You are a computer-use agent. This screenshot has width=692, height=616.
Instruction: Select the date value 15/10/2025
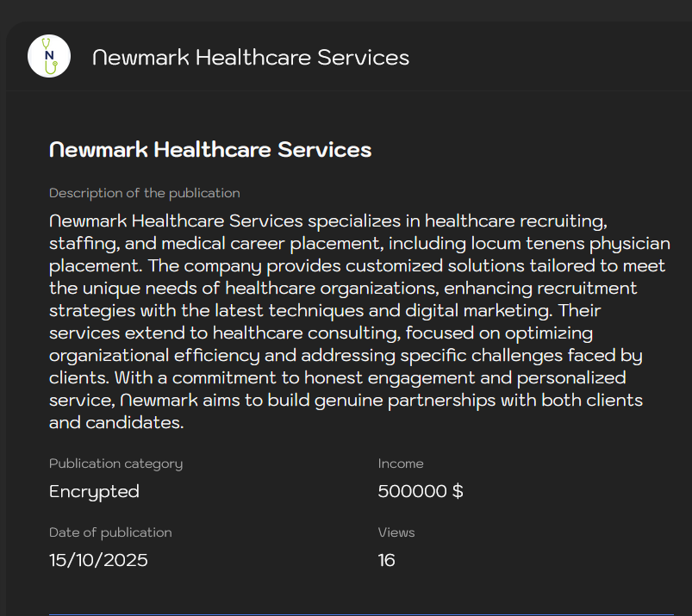97,560
